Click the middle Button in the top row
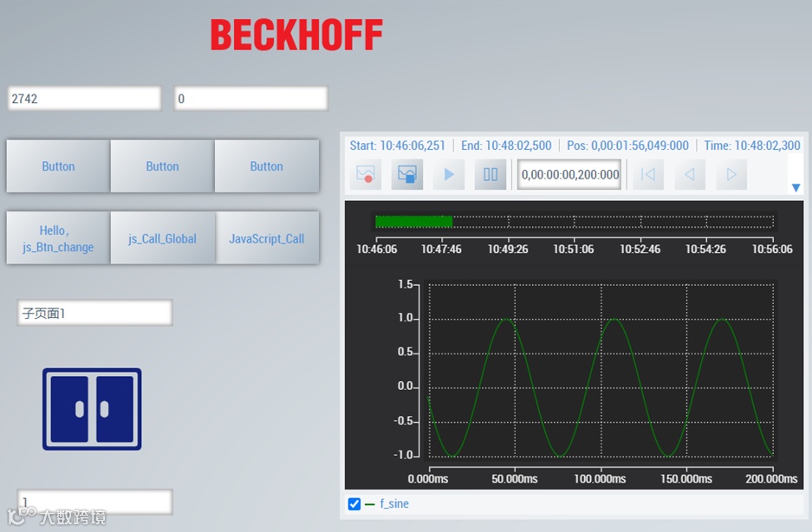Screen dimensions: 812x532 [x=163, y=166]
